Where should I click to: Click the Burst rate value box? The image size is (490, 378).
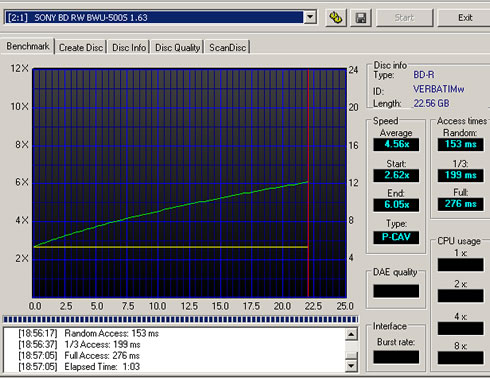click(x=396, y=357)
